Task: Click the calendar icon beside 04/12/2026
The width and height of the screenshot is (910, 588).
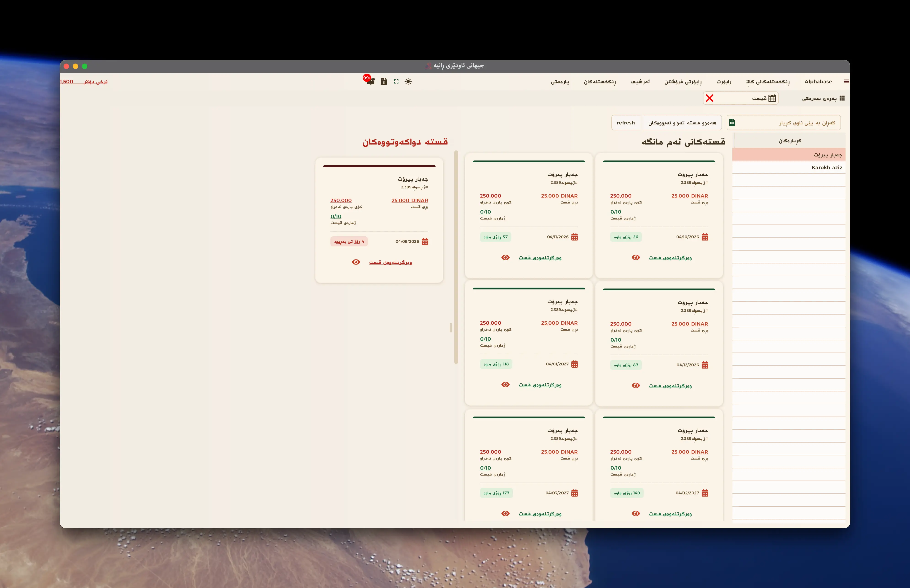Action: click(705, 365)
